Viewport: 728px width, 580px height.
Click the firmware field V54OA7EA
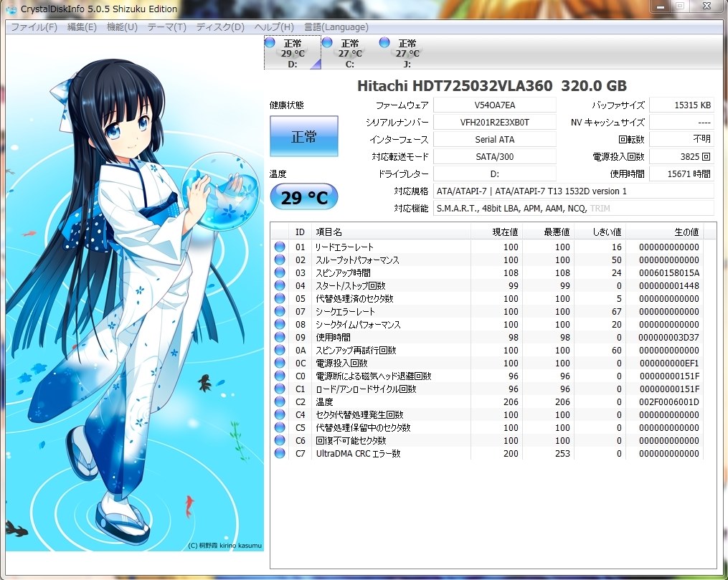click(x=495, y=105)
